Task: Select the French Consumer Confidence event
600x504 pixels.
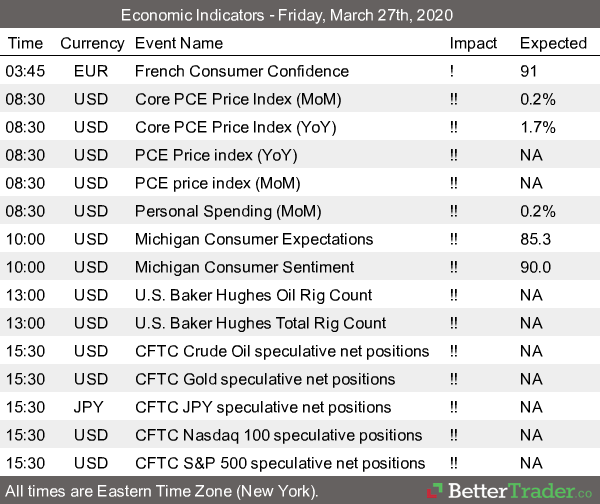Action: tap(242, 71)
